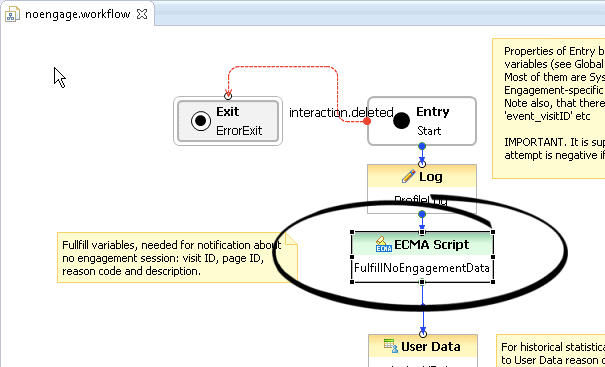Select the noengage.workflow editor tab
This screenshot has height=367, width=605.
[x=77, y=14]
